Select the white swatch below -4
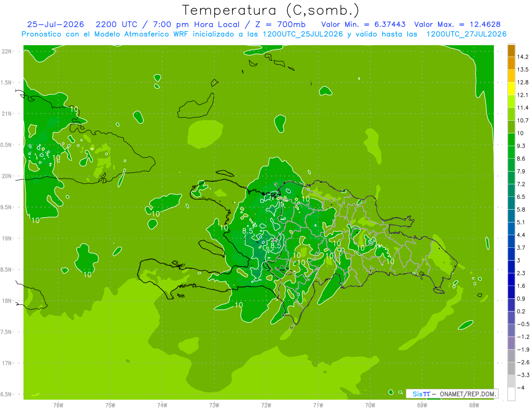 click(511, 394)
